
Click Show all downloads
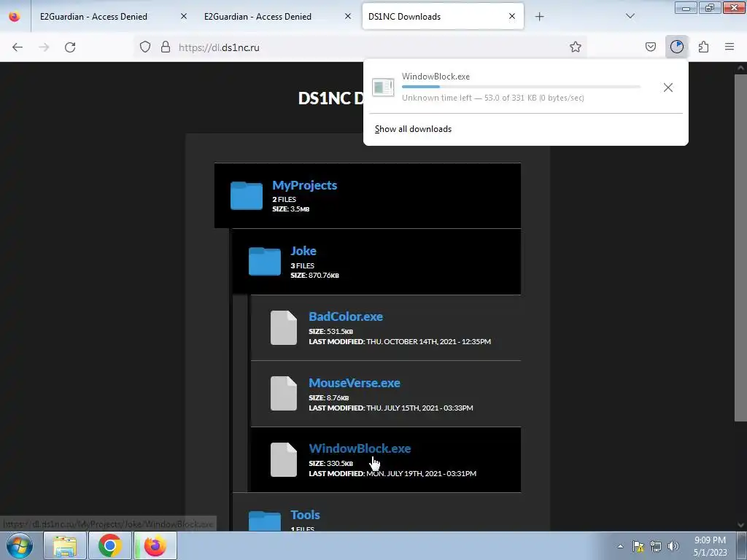coord(413,129)
